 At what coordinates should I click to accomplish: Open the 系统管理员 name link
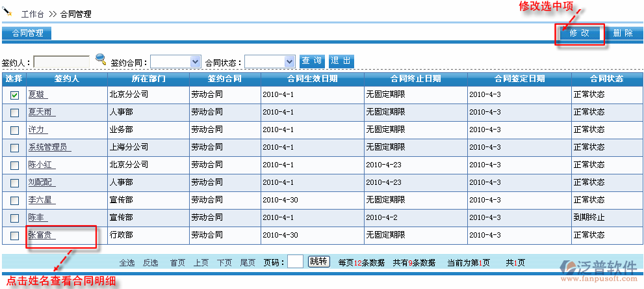point(49,147)
